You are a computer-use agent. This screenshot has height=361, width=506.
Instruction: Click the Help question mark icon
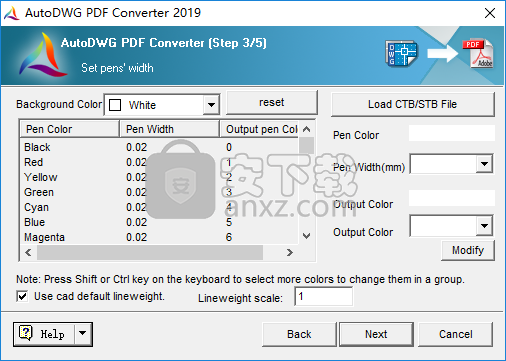tap(26, 333)
